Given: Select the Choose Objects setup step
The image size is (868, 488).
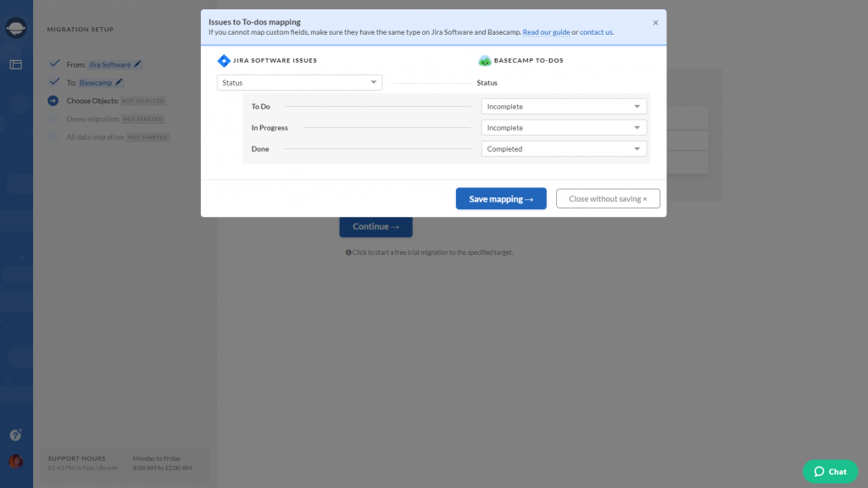Looking at the screenshot, I should [92, 101].
